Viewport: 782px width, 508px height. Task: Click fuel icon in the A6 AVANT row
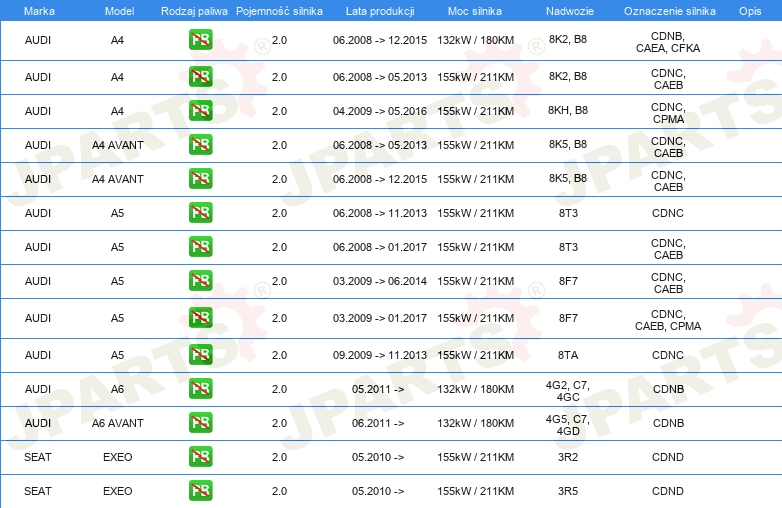click(200, 423)
